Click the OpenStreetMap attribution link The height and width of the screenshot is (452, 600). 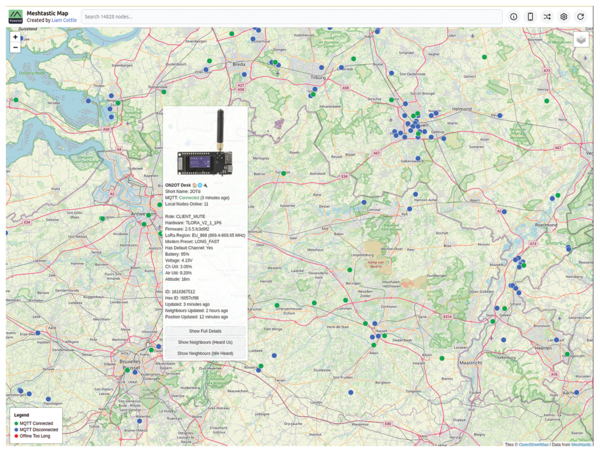pos(536,443)
